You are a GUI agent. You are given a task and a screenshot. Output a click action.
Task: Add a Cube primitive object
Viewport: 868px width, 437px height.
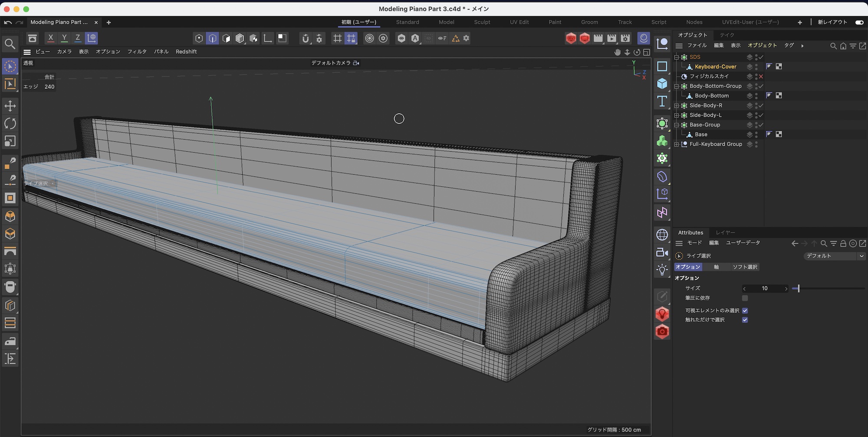pos(662,84)
